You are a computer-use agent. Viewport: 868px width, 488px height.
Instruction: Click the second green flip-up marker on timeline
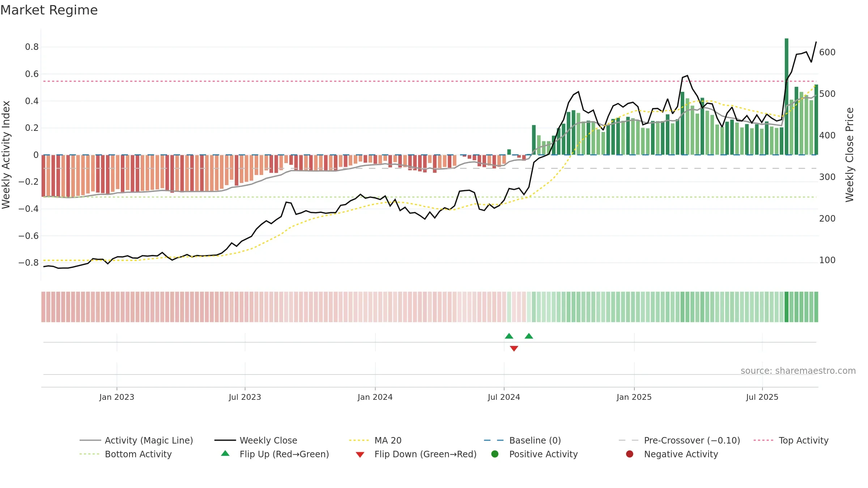click(529, 336)
